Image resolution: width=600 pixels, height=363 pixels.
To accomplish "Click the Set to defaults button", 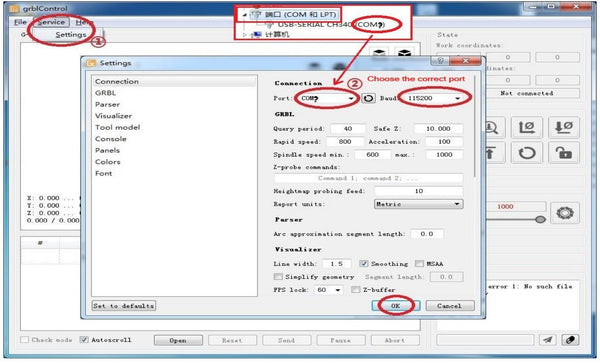I will 124,306.
